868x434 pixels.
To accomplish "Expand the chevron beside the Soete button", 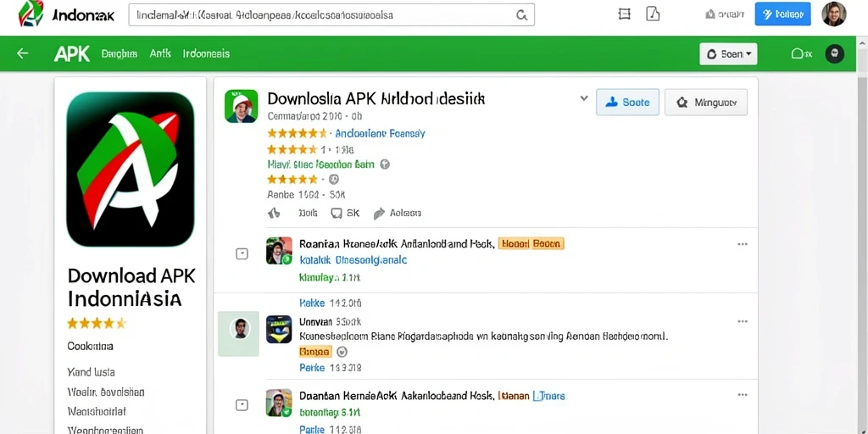I will point(583,98).
